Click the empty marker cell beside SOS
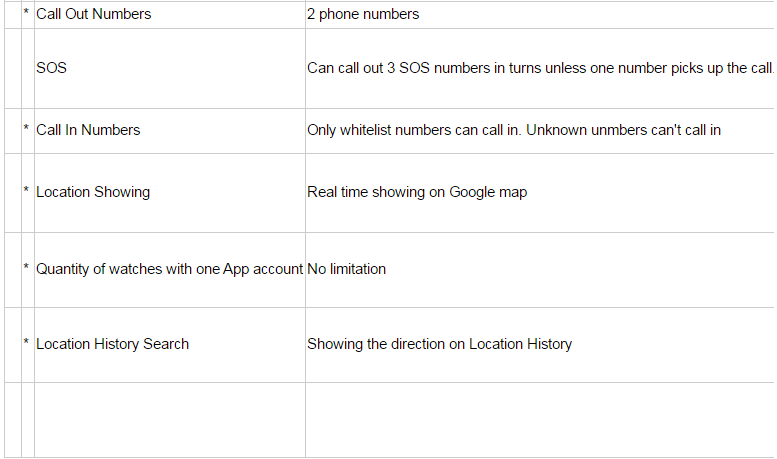Image resolution: width=777 pixels, height=459 pixels. 27,68
